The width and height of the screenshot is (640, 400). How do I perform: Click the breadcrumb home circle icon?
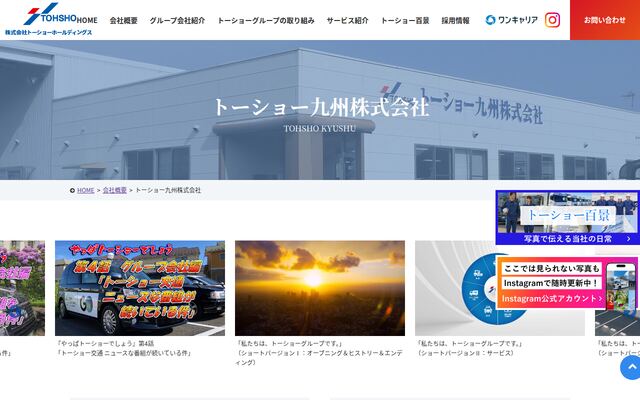click(72, 190)
